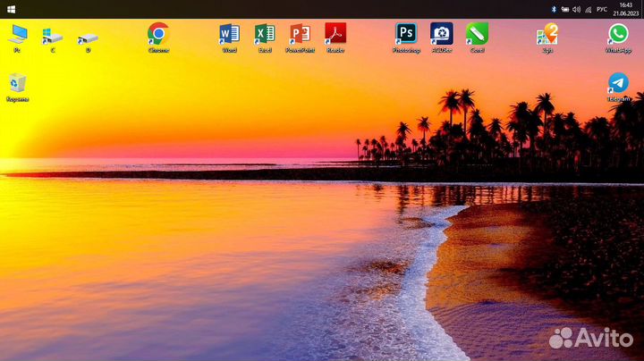The image size is (644, 361).
Task: Launch the WhatsApp shortcut
Action: [618, 38]
